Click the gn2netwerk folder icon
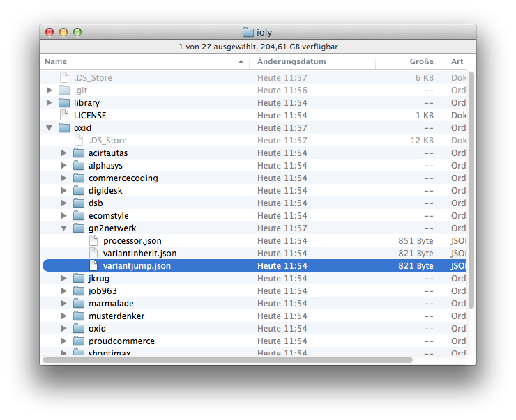 (79, 228)
